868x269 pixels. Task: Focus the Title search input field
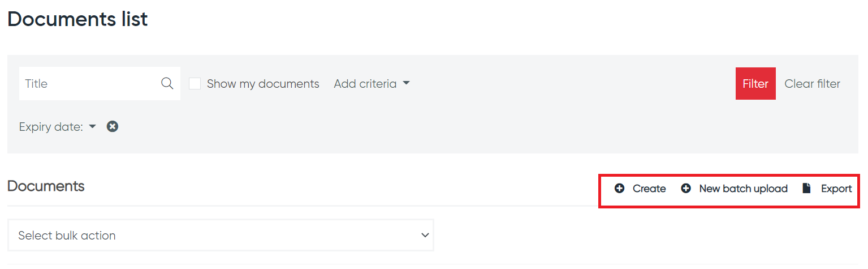(90, 84)
